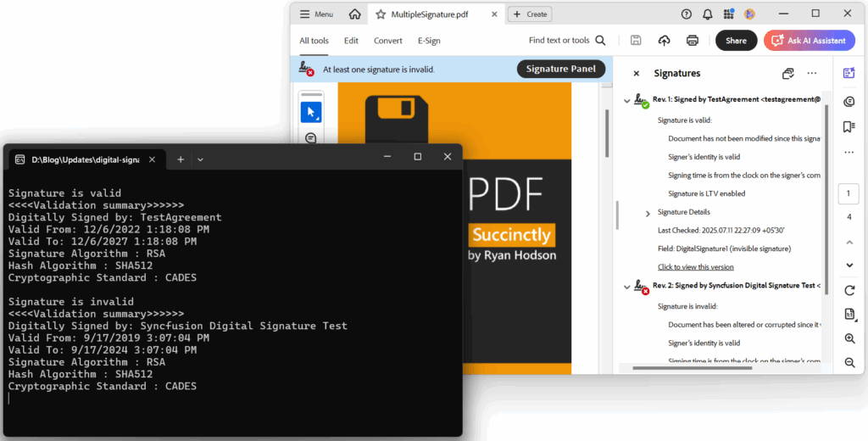The width and height of the screenshot is (868, 441).
Task: Click the Signatures panel horizontal scrollbar
Action: (x=692, y=368)
